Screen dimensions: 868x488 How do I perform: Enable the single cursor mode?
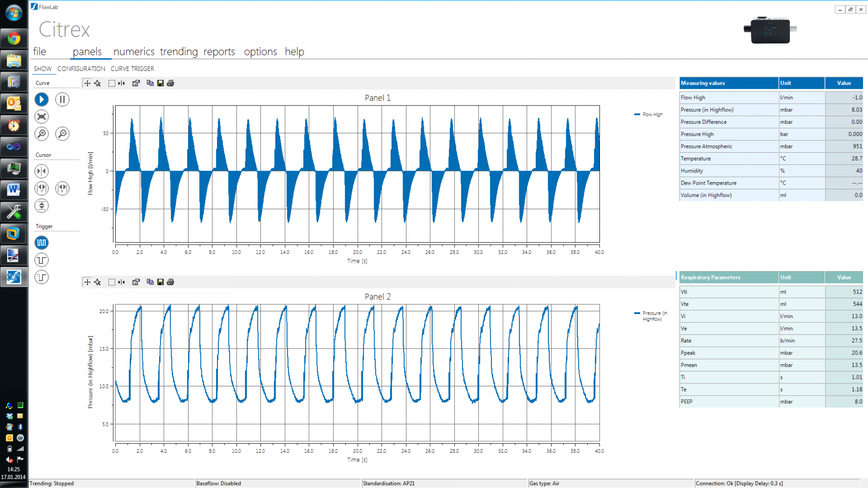click(x=41, y=171)
